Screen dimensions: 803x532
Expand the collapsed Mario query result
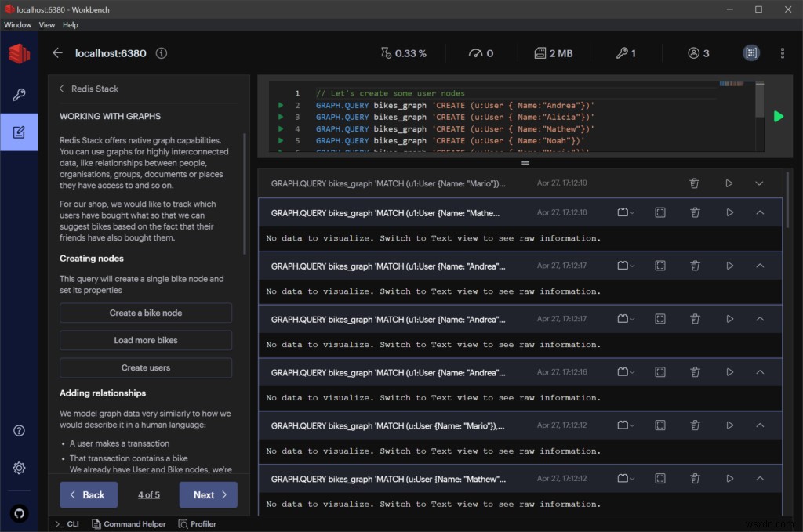tap(758, 183)
